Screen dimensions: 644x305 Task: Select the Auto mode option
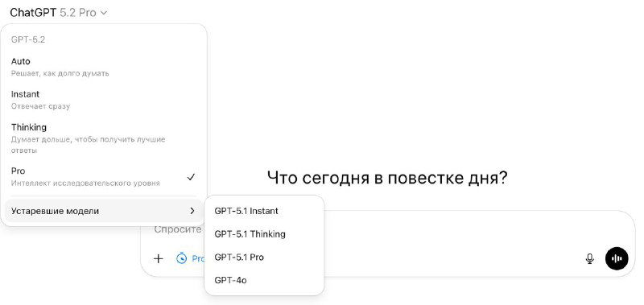coord(103,67)
